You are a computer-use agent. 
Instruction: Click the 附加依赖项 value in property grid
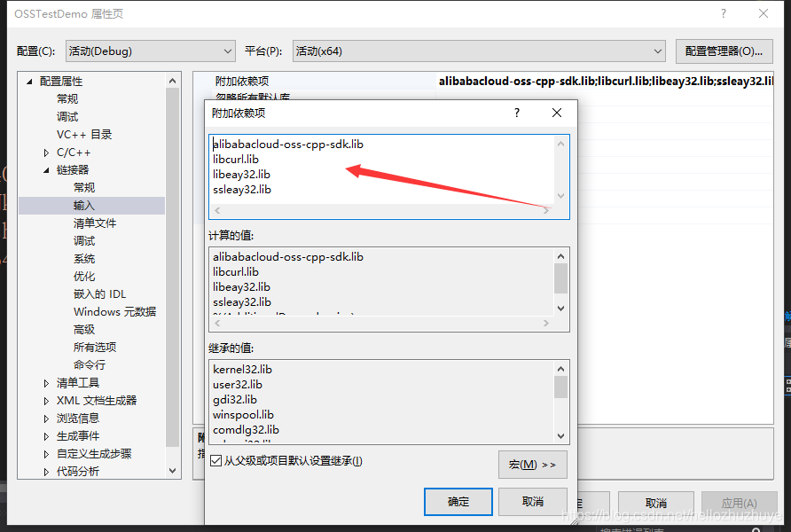coord(606,82)
